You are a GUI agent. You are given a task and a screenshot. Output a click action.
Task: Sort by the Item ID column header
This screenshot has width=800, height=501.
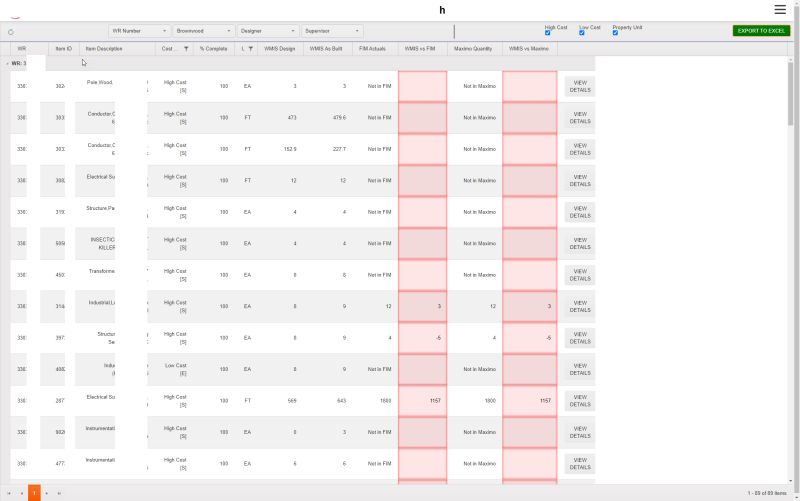pyautogui.click(x=64, y=49)
